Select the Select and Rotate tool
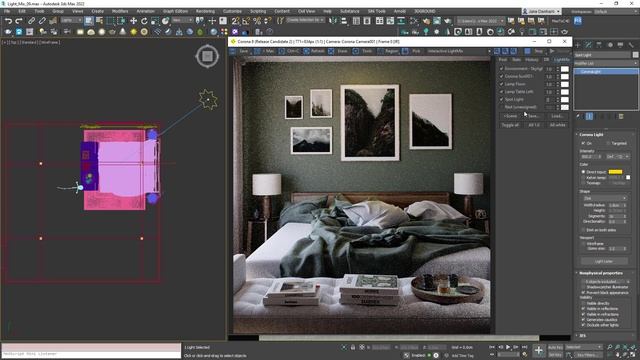The image size is (640, 360). click(144, 21)
